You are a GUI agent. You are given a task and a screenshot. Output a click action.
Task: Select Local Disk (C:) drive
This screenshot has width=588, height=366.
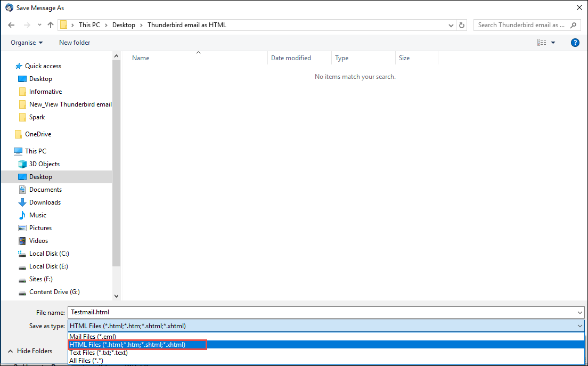49,254
